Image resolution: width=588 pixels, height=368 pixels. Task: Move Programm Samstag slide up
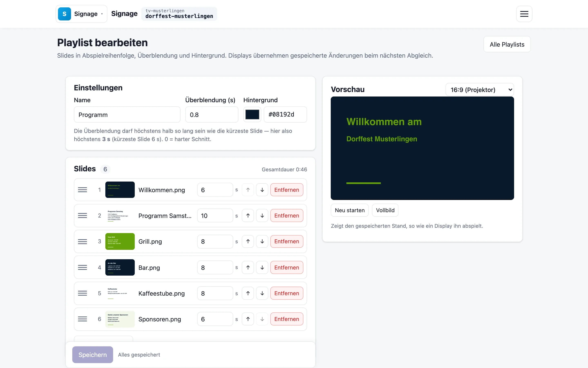pos(248,216)
